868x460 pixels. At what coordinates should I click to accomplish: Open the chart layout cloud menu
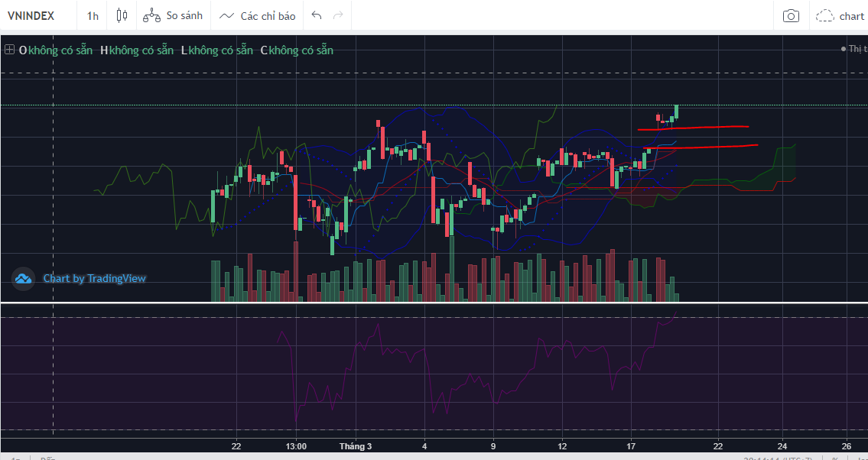[840, 16]
